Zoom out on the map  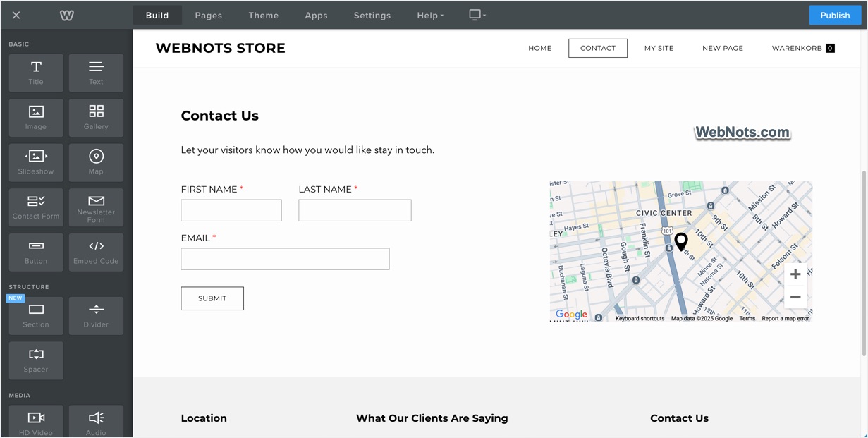795,298
